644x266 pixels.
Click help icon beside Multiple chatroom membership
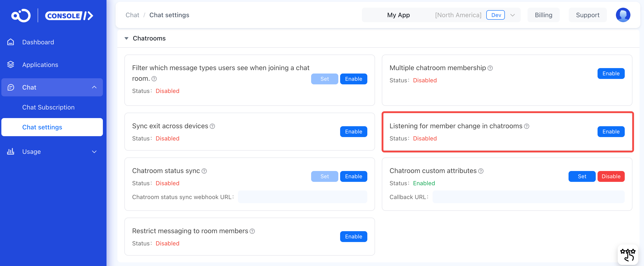490,68
